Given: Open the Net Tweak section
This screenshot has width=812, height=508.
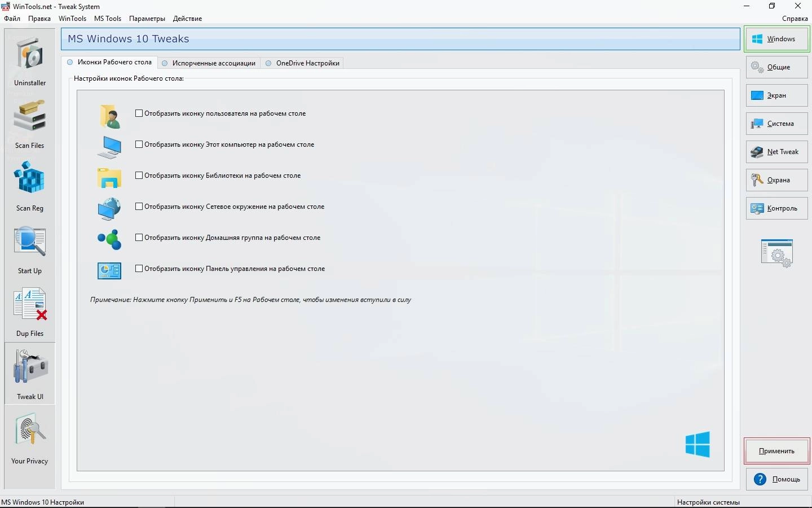Looking at the screenshot, I should pyautogui.click(x=776, y=152).
